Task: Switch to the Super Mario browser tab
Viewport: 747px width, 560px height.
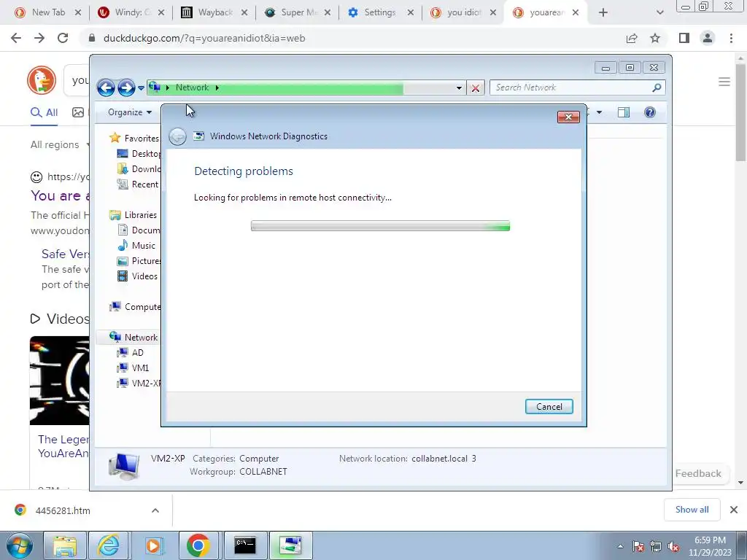Action: pos(298,12)
